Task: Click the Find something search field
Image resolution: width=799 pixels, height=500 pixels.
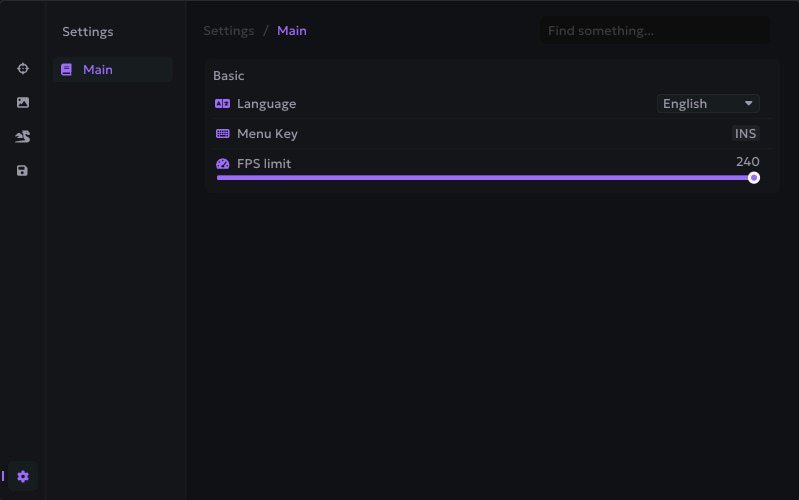Action: pos(655,31)
